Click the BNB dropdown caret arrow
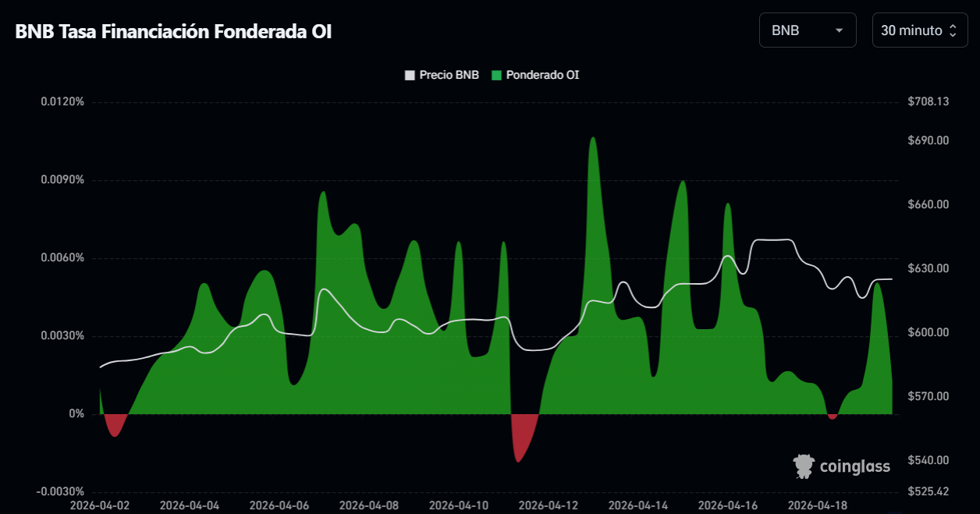 point(840,30)
